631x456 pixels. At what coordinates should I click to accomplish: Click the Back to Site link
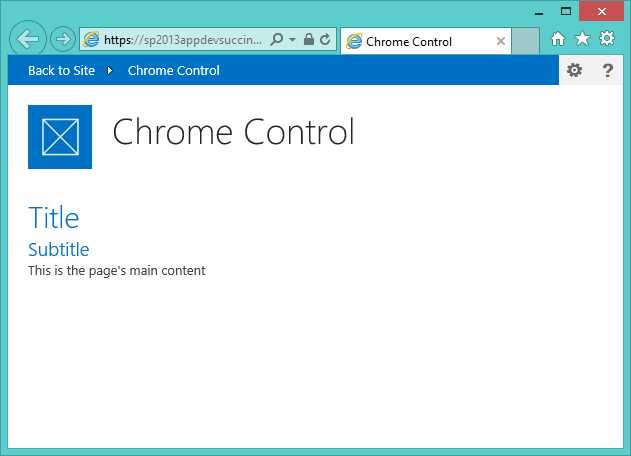pyautogui.click(x=62, y=70)
